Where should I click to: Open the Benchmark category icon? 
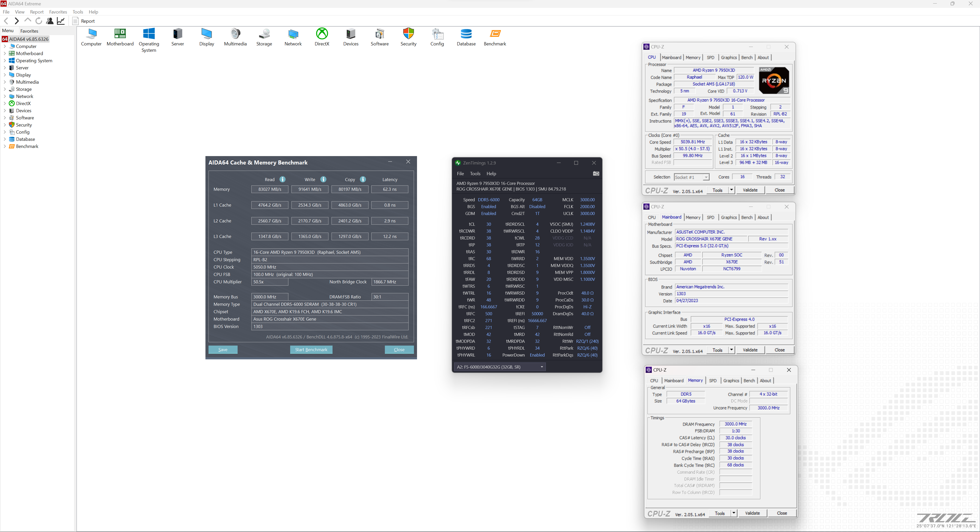click(x=495, y=37)
